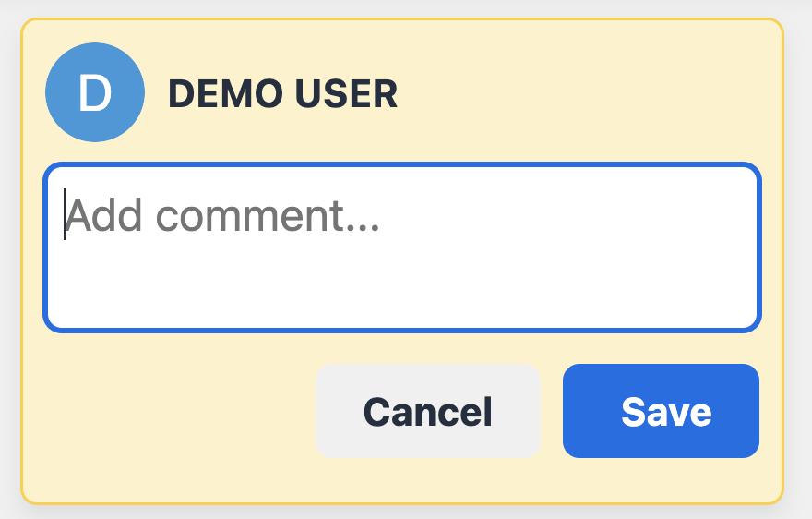Submit the comment using Save
The image size is (812, 519).
click(661, 411)
